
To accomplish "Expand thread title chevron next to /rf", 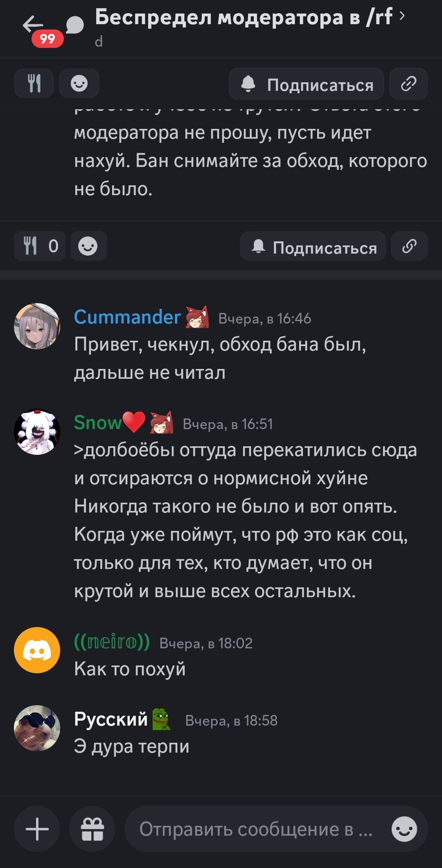I will point(402,16).
